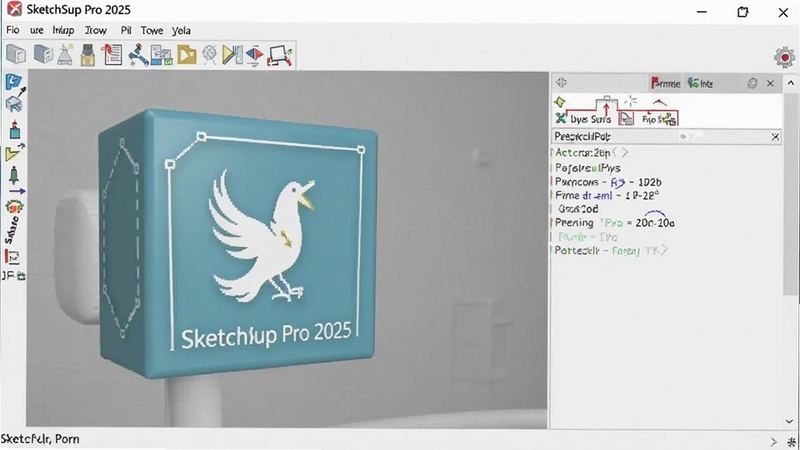Clear the PeepickdlPok search field with its X

[x=775, y=137]
